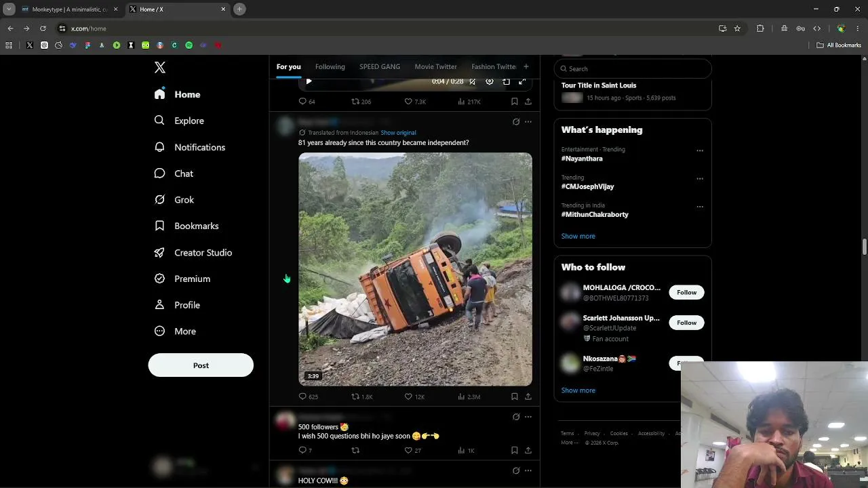The image size is (868, 488).
Task: Switch to the Following tab
Action: (330, 66)
